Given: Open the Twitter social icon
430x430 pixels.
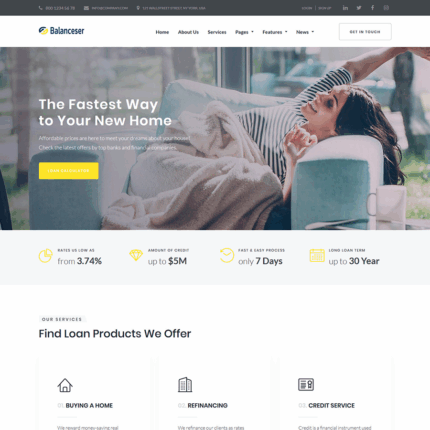Looking at the screenshot, I should tap(359, 8).
